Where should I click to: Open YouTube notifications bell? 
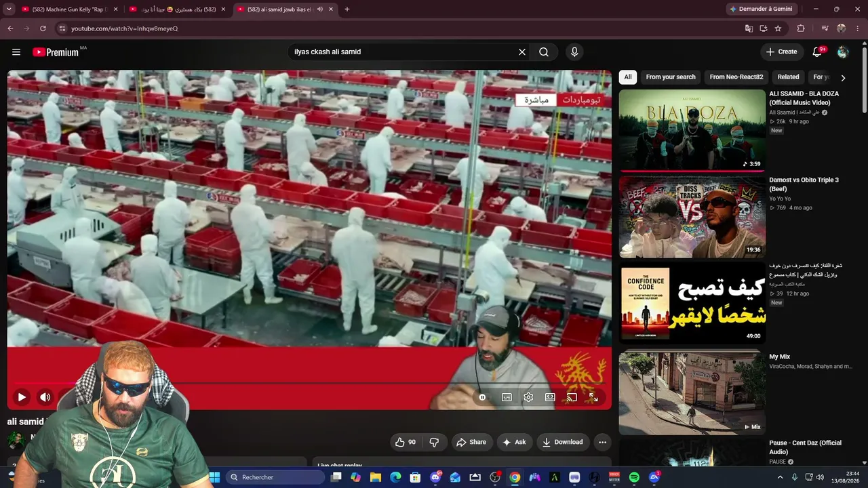818,52
